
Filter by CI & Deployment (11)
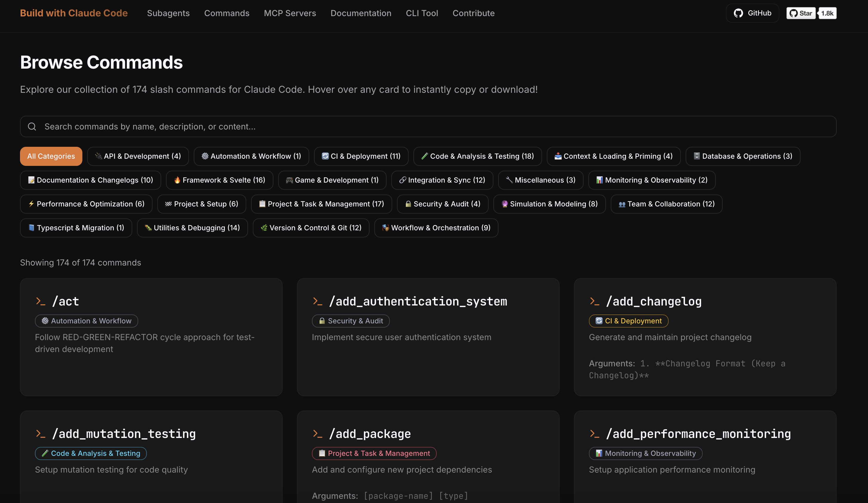pos(361,156)
